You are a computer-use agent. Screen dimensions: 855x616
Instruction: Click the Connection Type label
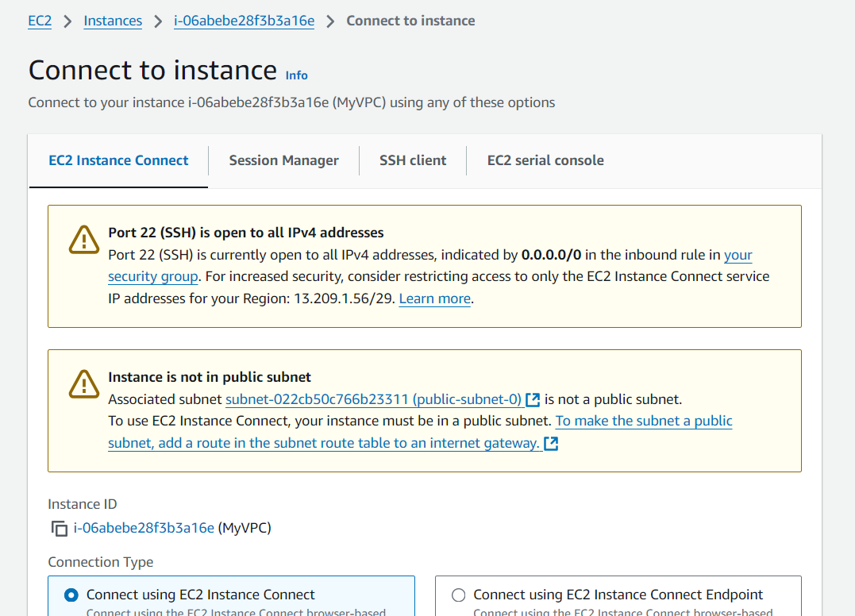click(100, 562)
